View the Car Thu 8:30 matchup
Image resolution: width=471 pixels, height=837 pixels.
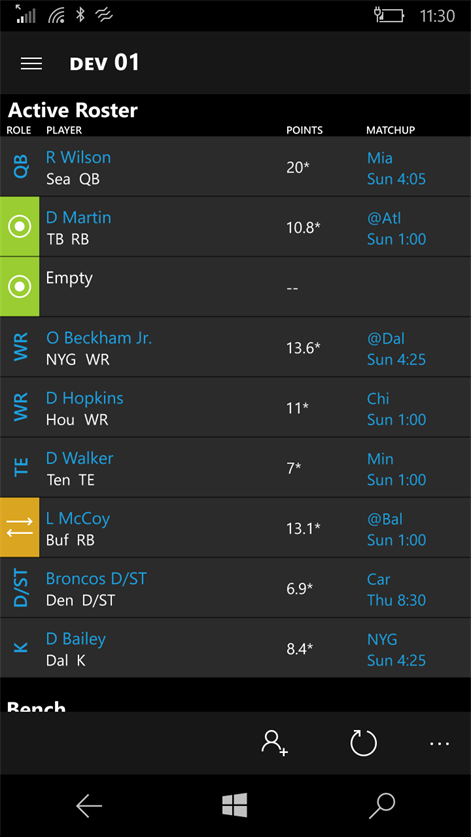coord(396,590)
